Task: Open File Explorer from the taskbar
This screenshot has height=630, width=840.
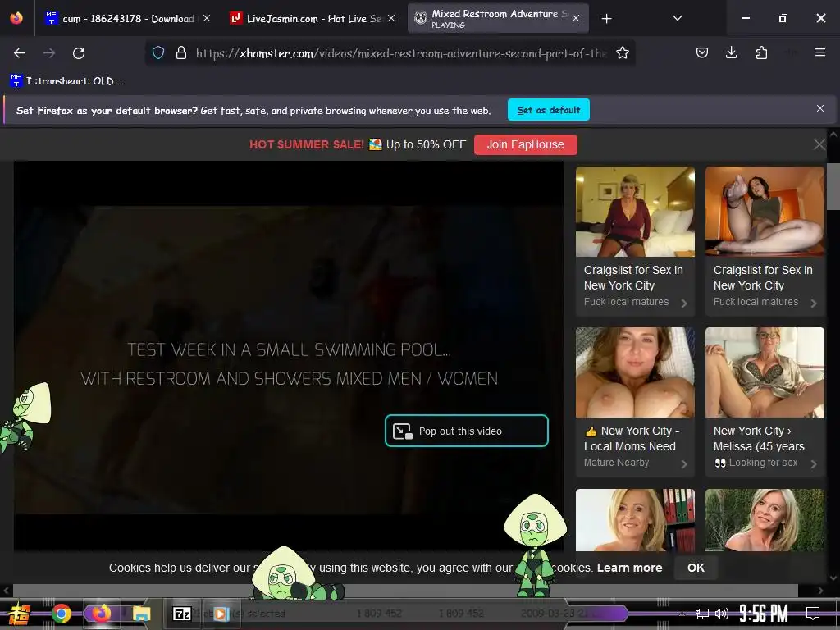Action: [x=141, y=614]
